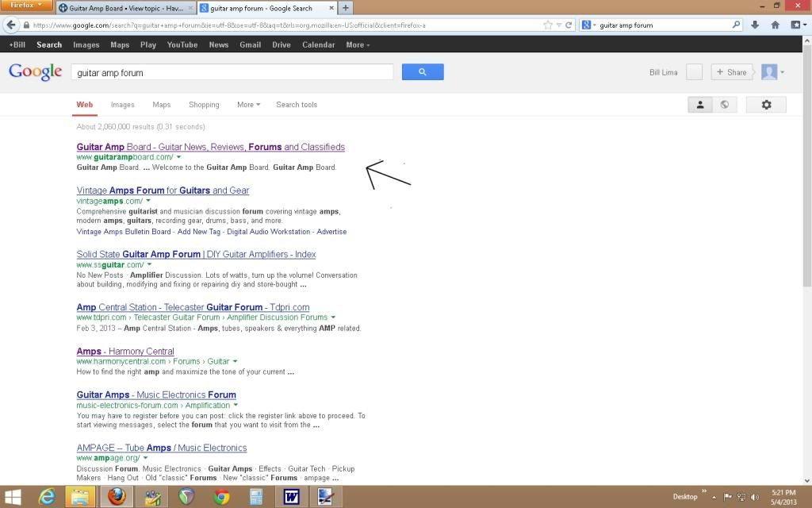
Task: Open Amp Central Station Telecaster result
Action: pos(193,307)
